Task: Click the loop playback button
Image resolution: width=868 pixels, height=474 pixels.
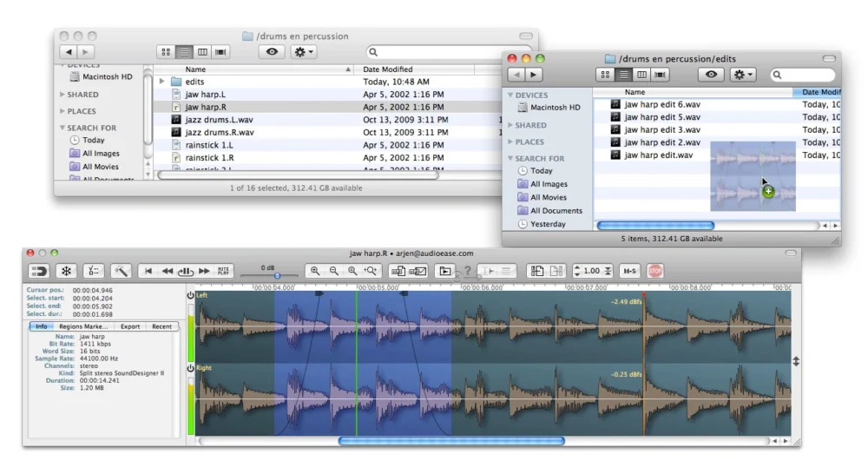Action: pyautogui.click(x=186, y=271)
